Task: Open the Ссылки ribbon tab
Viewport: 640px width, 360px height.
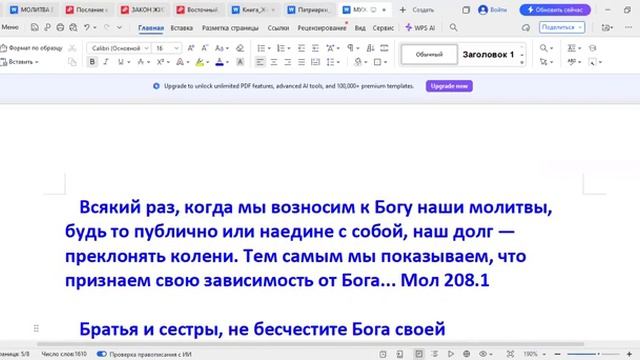Action: point(278,28)
